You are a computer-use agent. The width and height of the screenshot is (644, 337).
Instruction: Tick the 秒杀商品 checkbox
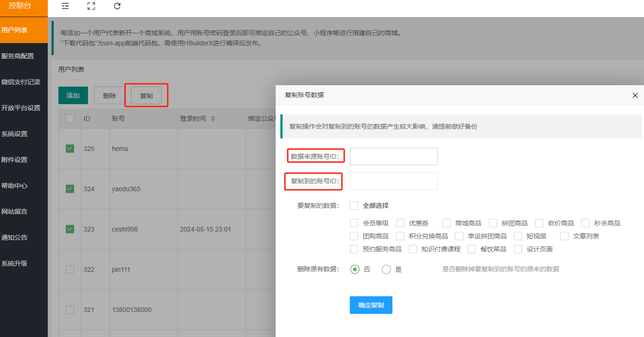coord(586,223)
